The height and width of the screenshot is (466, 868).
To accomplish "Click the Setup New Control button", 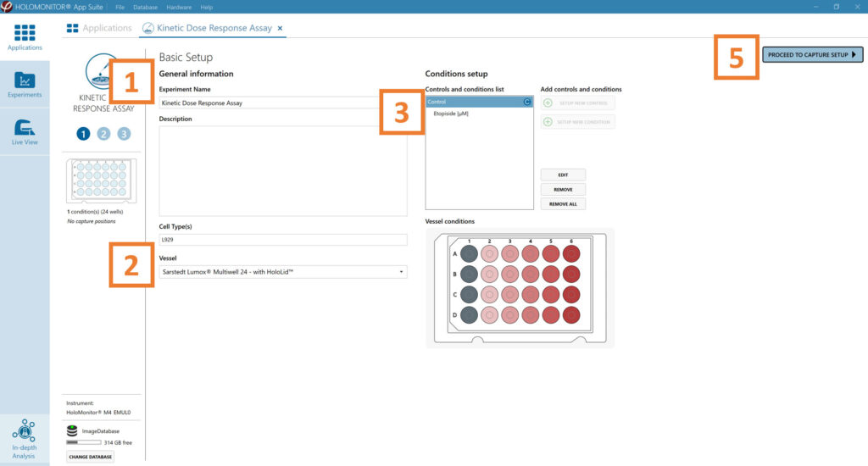I will click(x=577, y=103).
